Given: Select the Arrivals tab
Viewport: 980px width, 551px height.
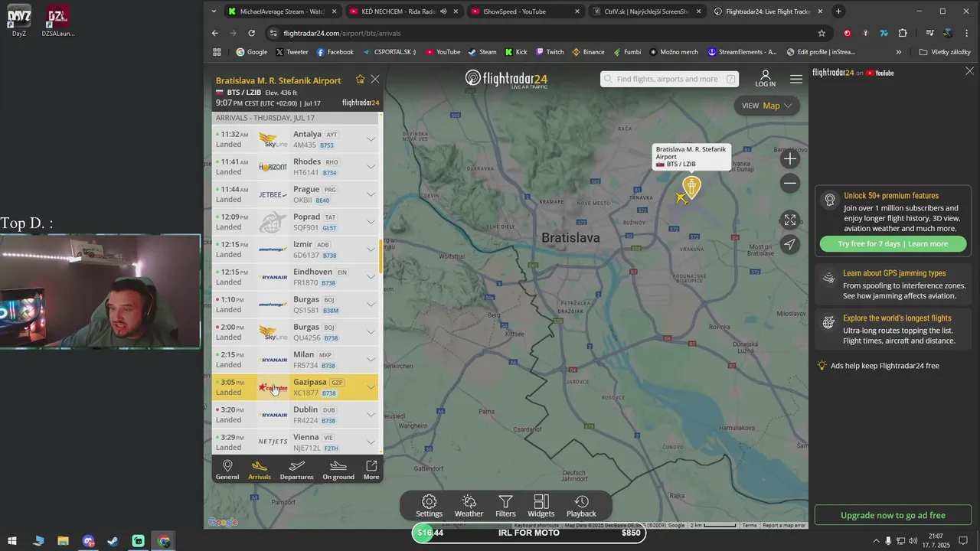Looking at the screenshot, I should pos(260,471).
